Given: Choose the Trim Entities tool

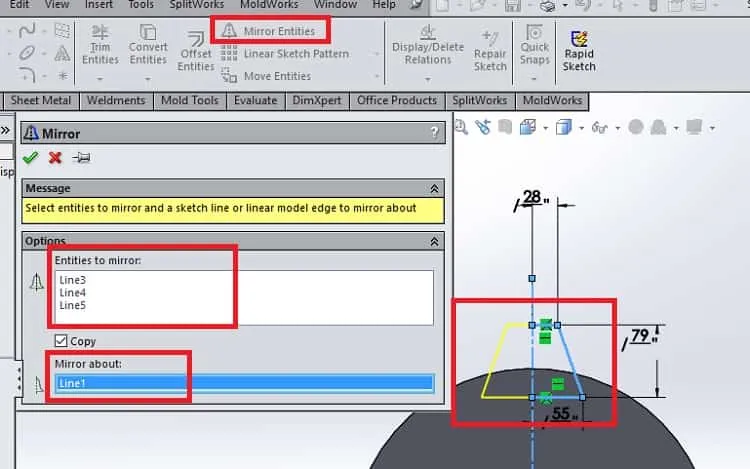Looking at the screenshot, I should click(100, 44).
